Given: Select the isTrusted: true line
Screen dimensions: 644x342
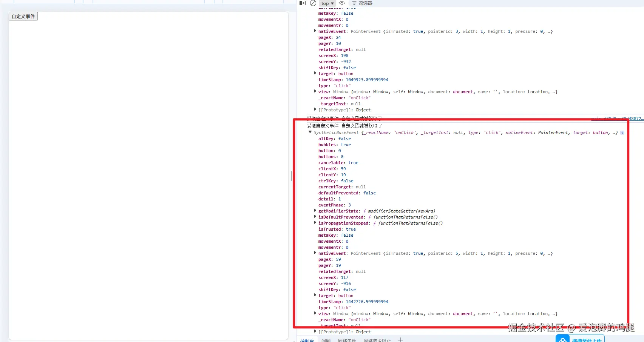Looking at the screenshot, I should click(337, 229).
